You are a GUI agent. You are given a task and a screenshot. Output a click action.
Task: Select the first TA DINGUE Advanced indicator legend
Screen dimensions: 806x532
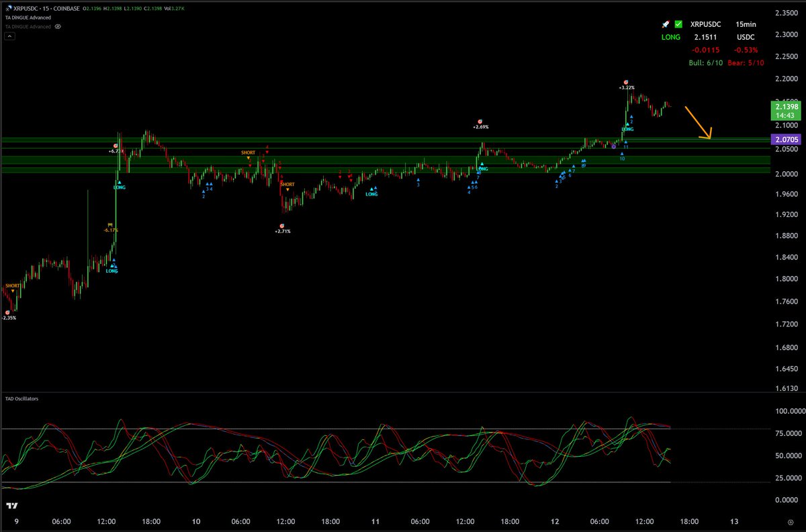[x=28, y=17]
